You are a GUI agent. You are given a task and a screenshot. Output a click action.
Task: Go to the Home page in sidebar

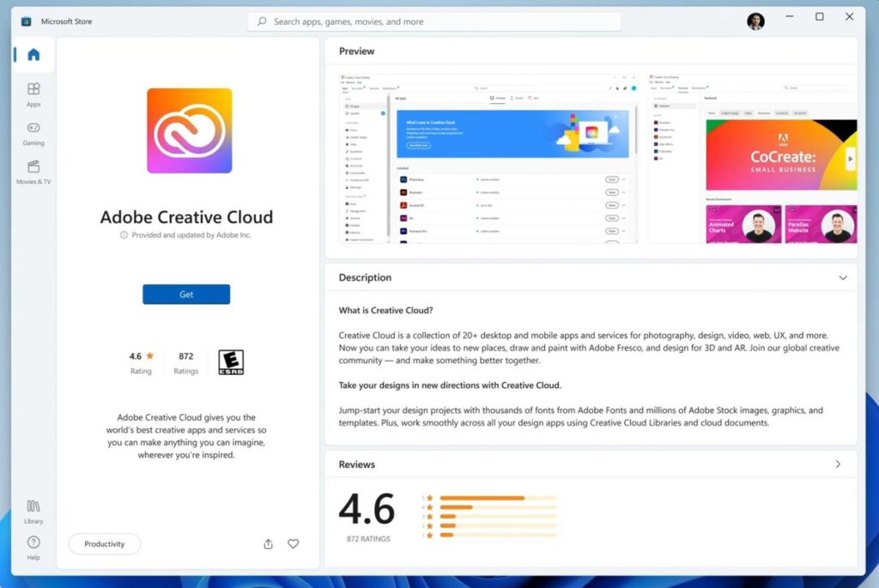(33, 55)
